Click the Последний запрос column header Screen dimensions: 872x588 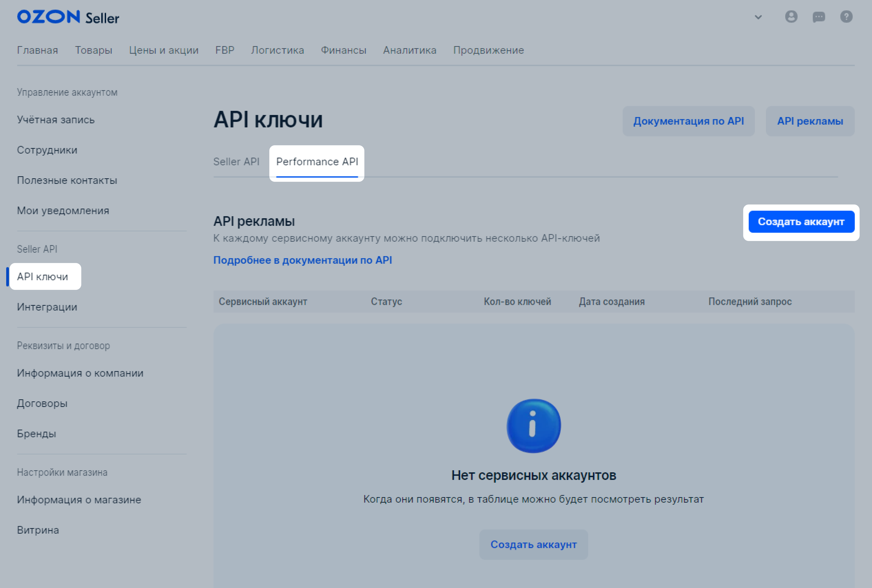(750, 302)
